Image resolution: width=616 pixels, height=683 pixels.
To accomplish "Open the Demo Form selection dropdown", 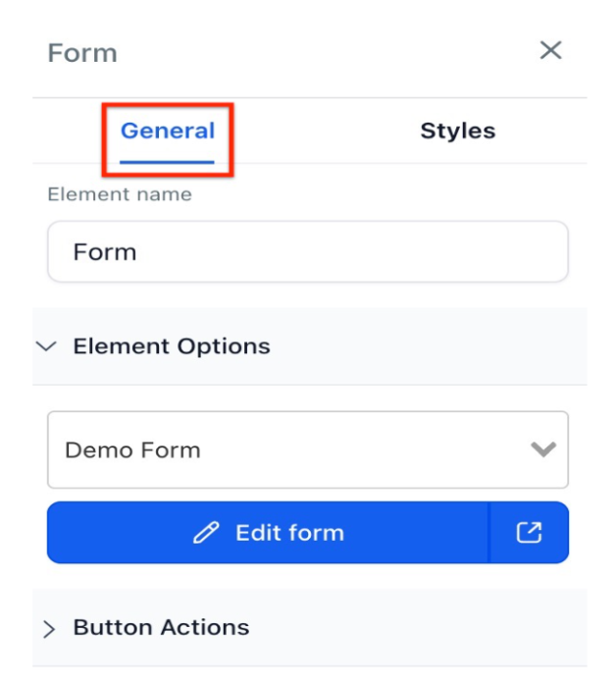I will 308,449.
